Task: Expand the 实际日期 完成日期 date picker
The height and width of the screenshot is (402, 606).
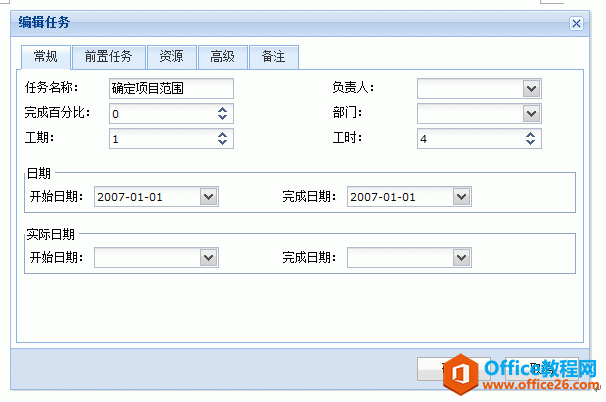Action: click(x=461, y=257)
